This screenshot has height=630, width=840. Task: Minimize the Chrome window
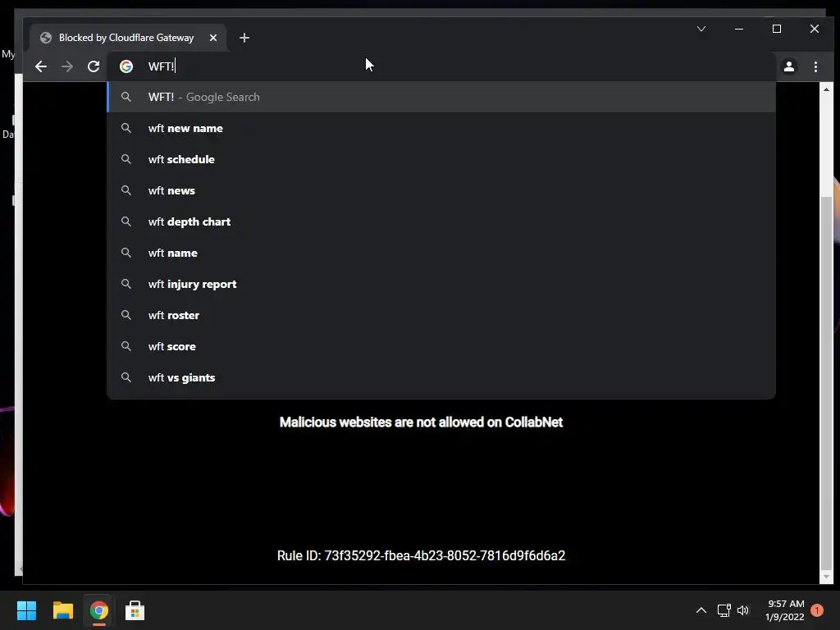pyautogui.click(x=739, y=29)
